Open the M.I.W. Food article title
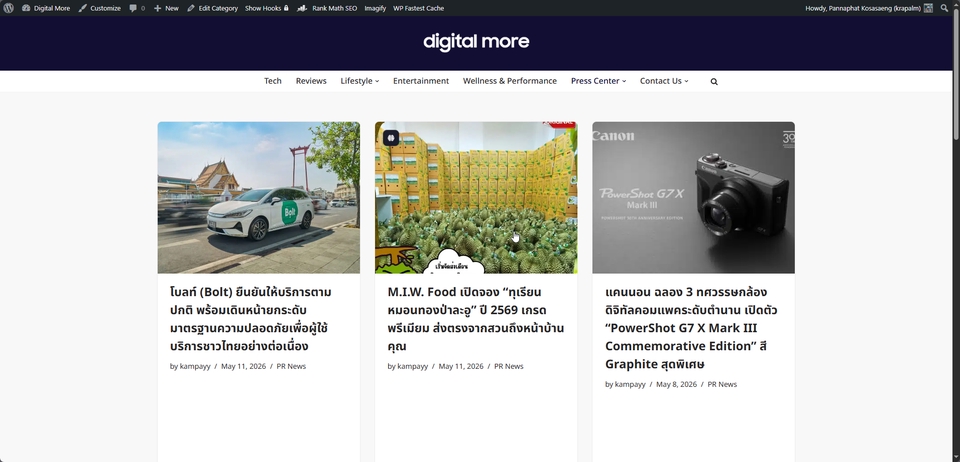Screen dimensions: 960x462 (476, 319)
